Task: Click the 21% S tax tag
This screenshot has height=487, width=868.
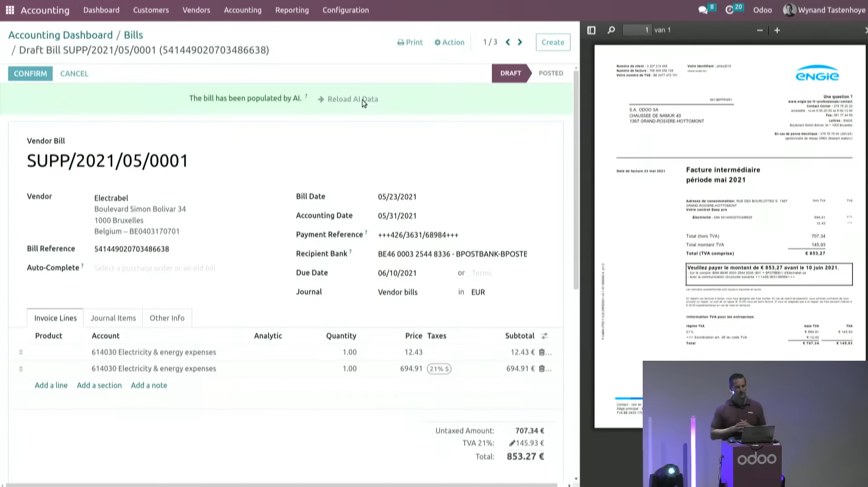Action: (x=439, y=369)
